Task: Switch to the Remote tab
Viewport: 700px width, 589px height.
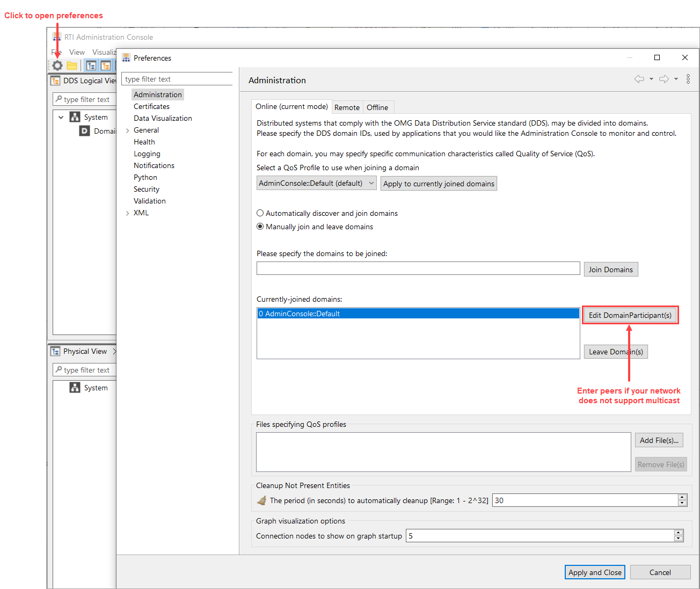Action: pos(347,107)
